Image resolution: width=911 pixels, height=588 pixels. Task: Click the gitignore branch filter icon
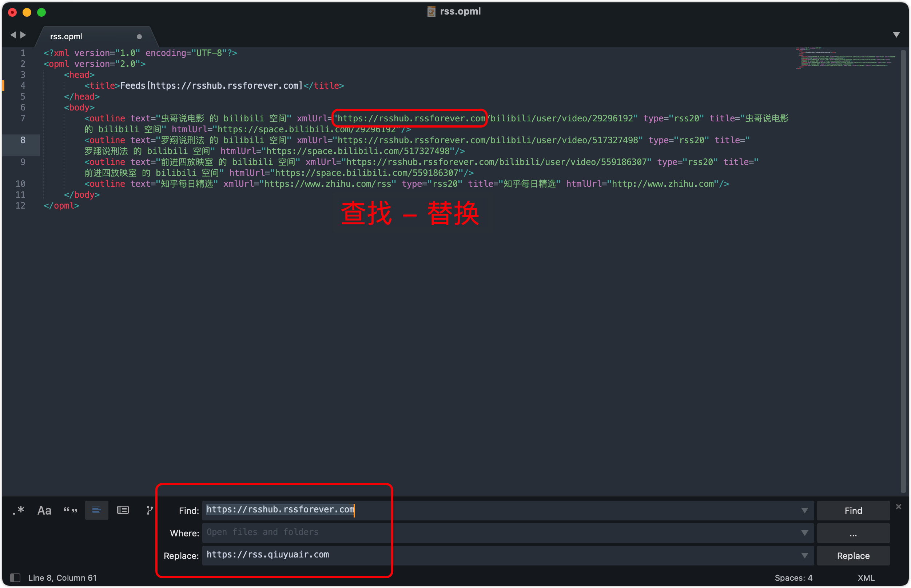click(150, 511)
